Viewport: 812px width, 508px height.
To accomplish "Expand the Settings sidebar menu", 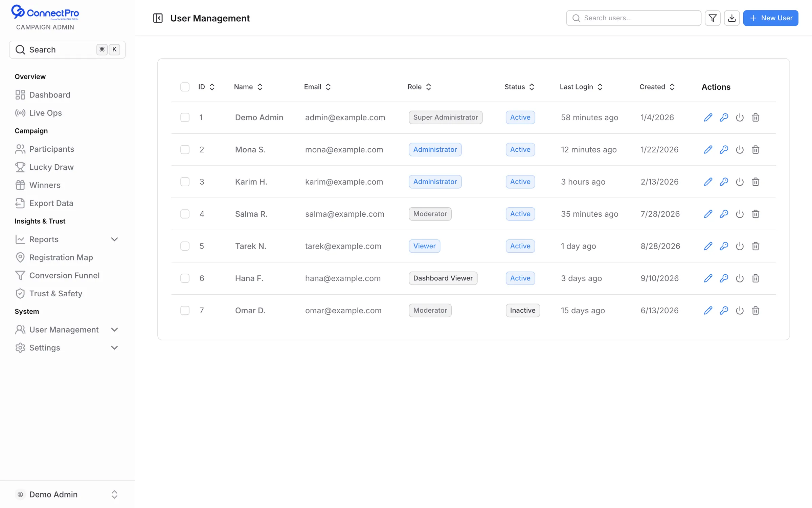I will tap(67, 348).
